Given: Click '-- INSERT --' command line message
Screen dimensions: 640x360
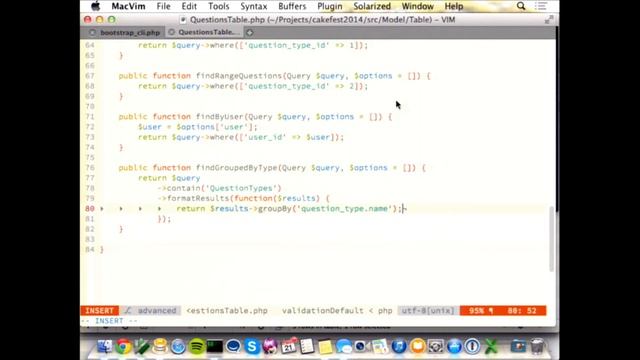Looking at the screenshot, I should 109,321.
